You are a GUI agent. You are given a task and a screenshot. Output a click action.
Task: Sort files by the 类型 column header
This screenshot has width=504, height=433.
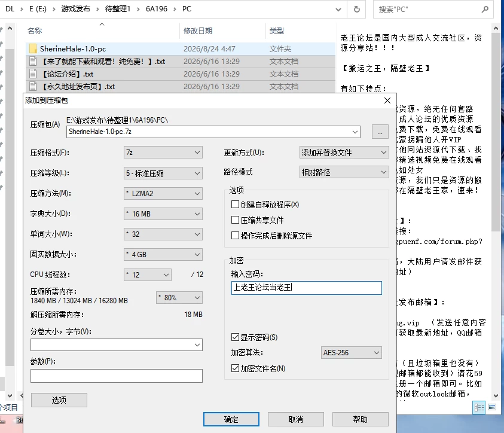click(276, 31)
